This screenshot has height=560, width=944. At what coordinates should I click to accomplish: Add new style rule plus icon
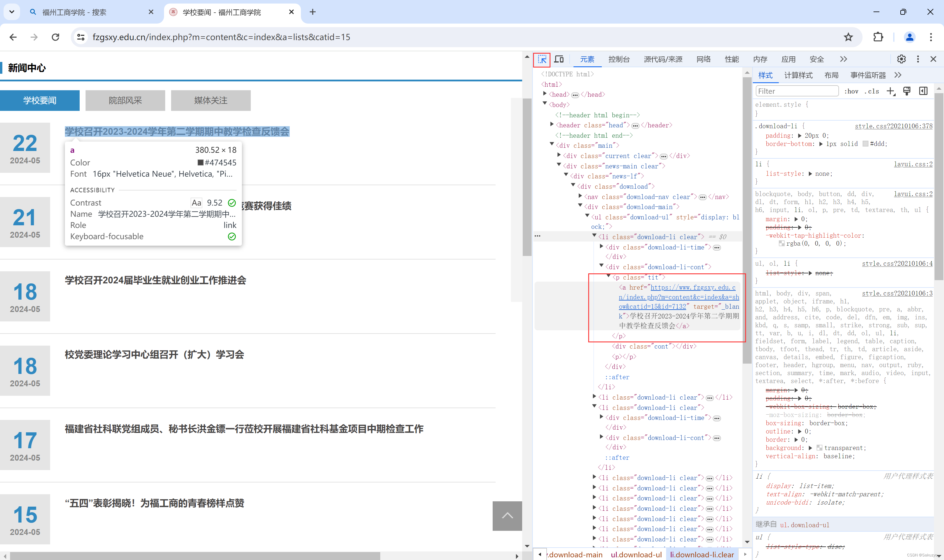(891, 91)
